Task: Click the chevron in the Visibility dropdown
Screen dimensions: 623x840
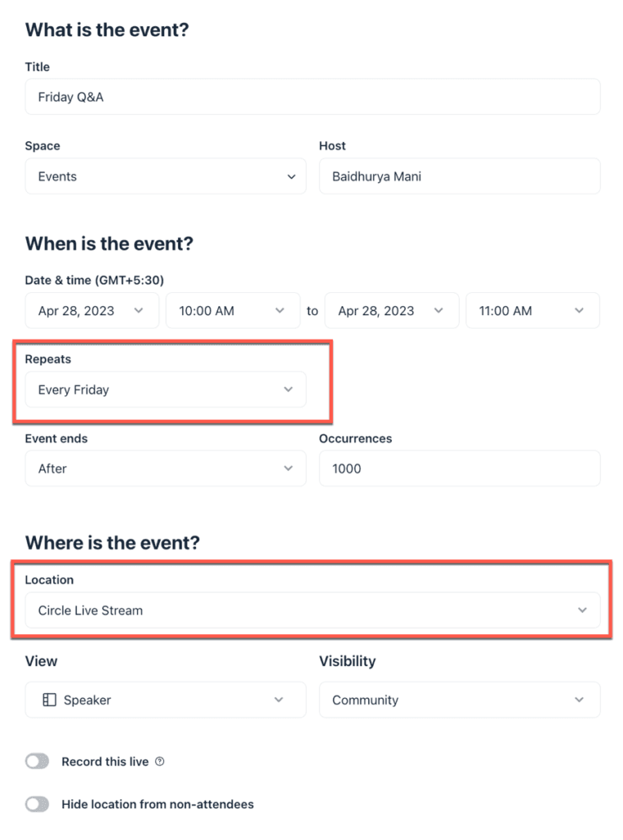Action: pos(580,700)
